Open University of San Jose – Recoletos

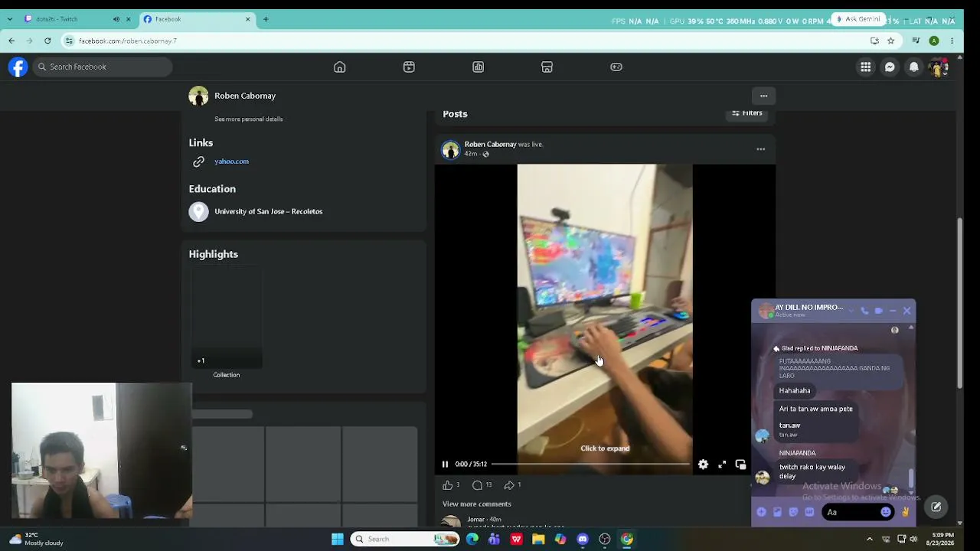pos(269,212)
